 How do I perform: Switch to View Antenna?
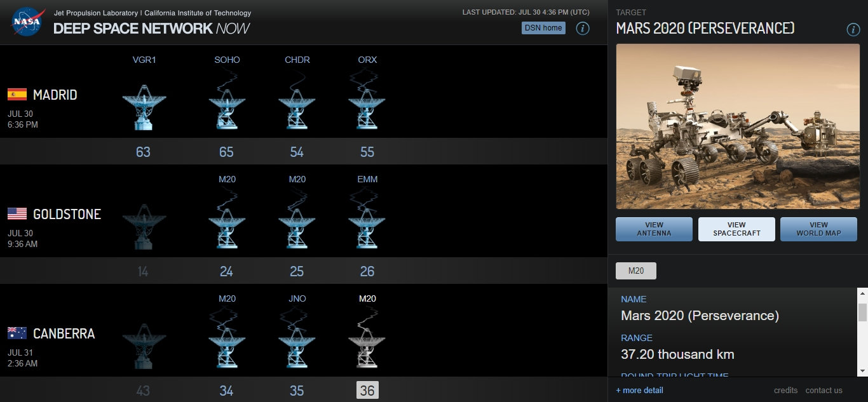point(654,229)
